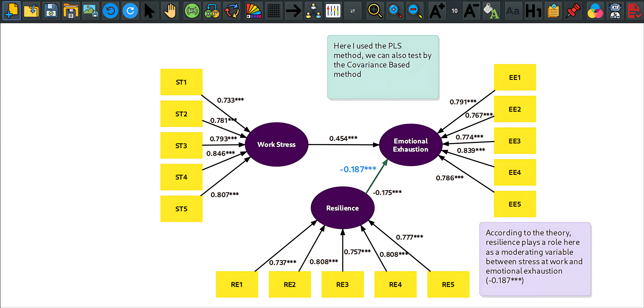Viewport: 644px width, 308px height.
Task: Open the sliders settings icon
Action: tap(333, 11)
